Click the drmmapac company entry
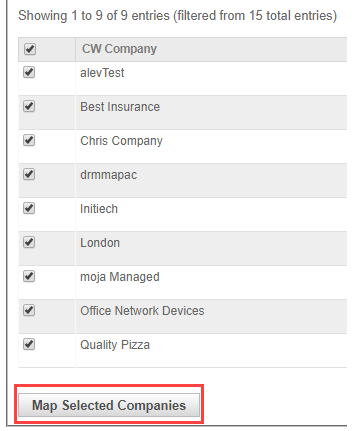Image resolution: width=360 pixels, height=431 pixels. [109, 175]
